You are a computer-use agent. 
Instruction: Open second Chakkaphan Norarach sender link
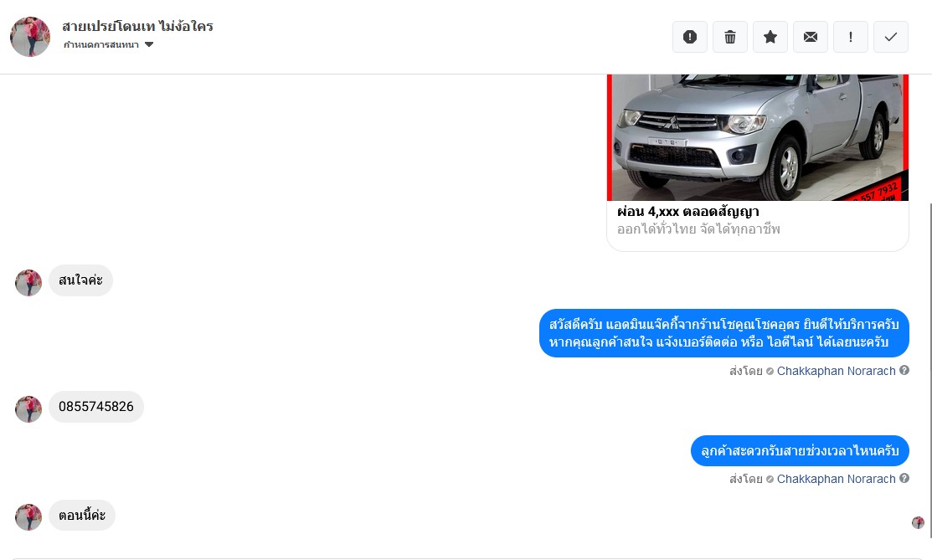click(836, 479)
